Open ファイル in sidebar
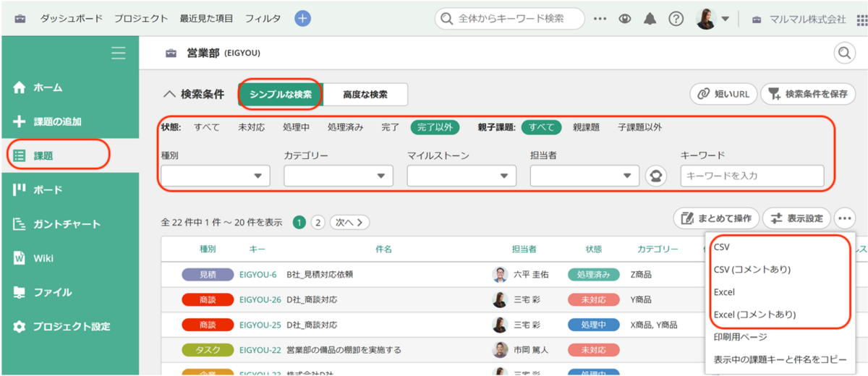868x376 pixels. (x=43, y=292)
